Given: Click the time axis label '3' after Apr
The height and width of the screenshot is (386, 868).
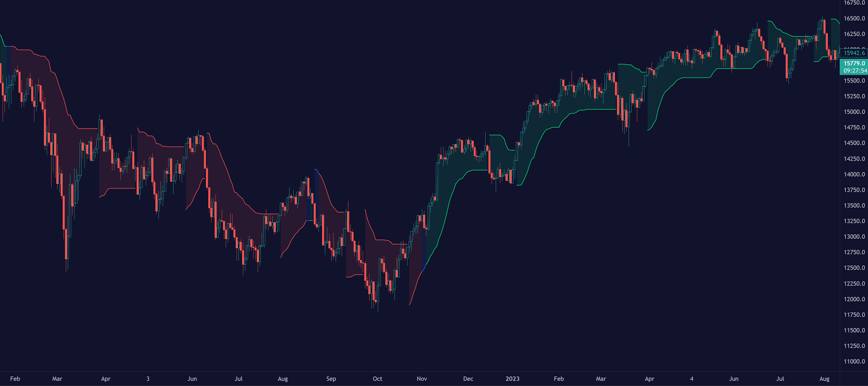Looking at the screenshot, I should [148, 379].
